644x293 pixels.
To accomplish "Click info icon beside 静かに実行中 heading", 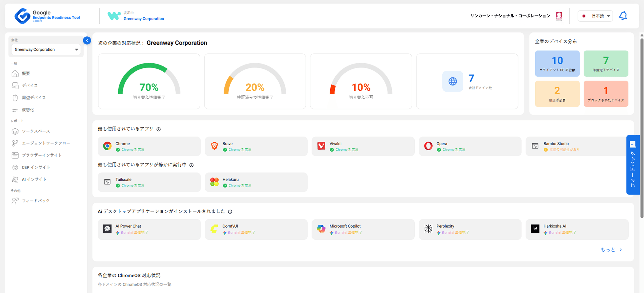I will pyautogui.click(x=192, y=165).
